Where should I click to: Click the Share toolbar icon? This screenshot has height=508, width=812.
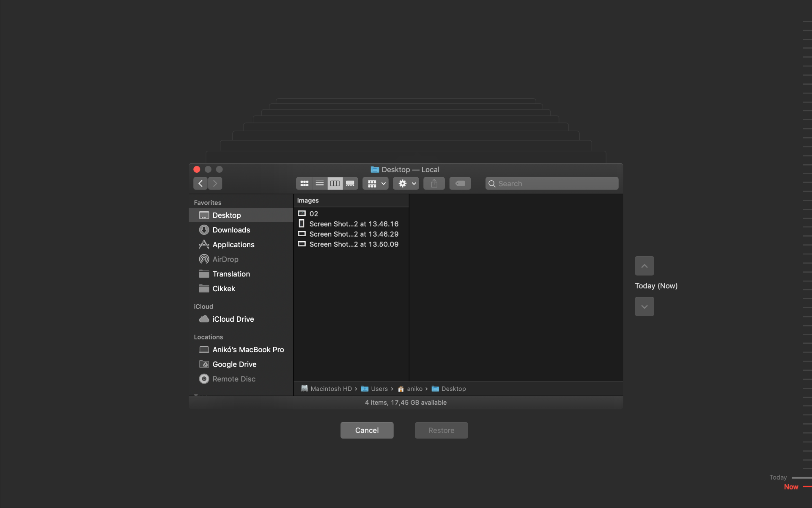tap(434, 183)
